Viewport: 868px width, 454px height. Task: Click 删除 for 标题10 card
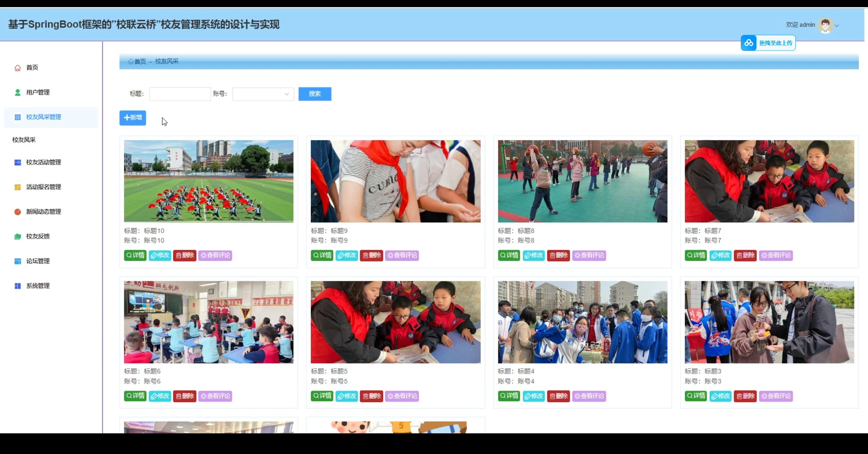click(185, 255)
